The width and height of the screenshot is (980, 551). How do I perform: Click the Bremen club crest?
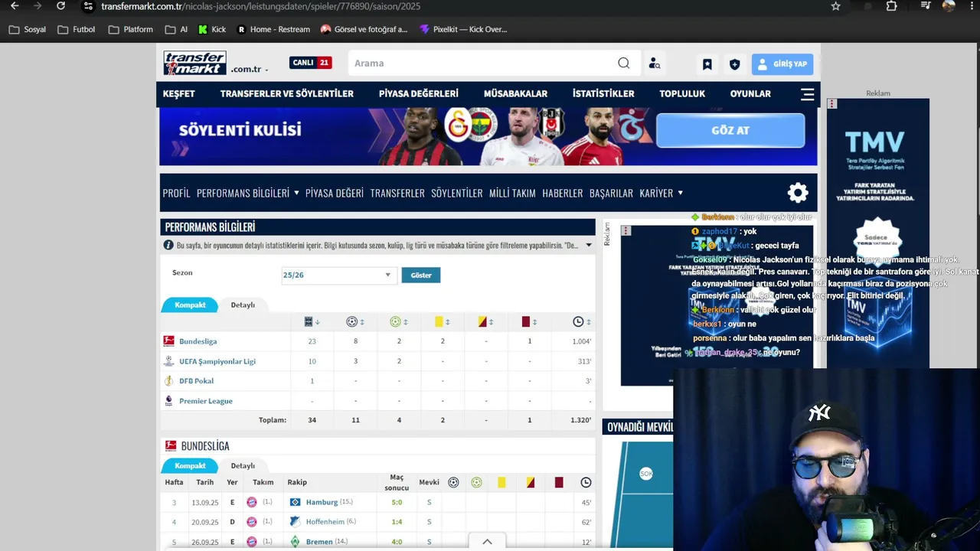[x=295, y=542]
